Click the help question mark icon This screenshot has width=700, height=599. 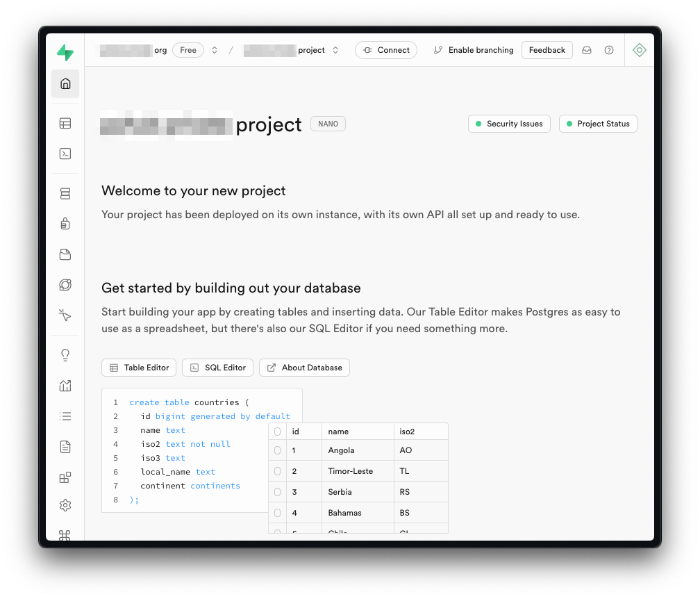click(x=609, y=50)
